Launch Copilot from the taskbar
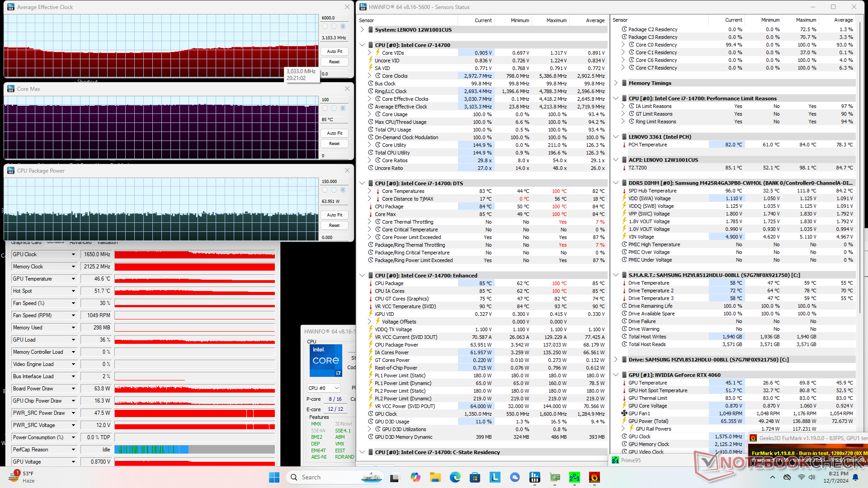The height and width of the screenshot is (488, 868). [x=415, y=477]
